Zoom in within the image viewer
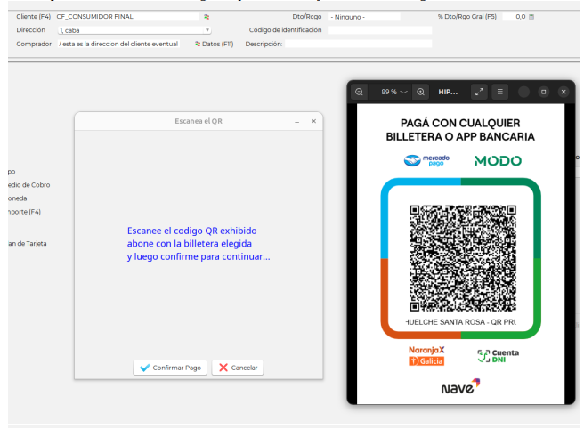Screen dimensions: 584x429 pos(420,92)
